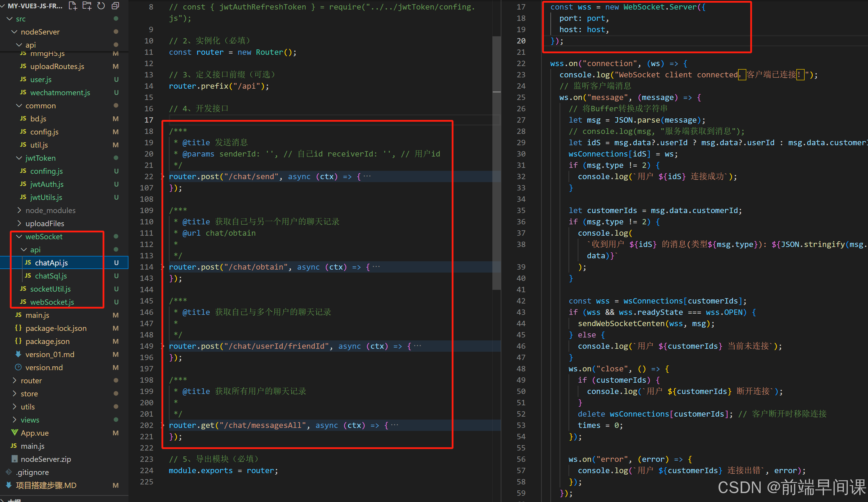The image size is (868, 502).
Task: Click the Collapse Folders icon in explorer
Action: point(115,6)
